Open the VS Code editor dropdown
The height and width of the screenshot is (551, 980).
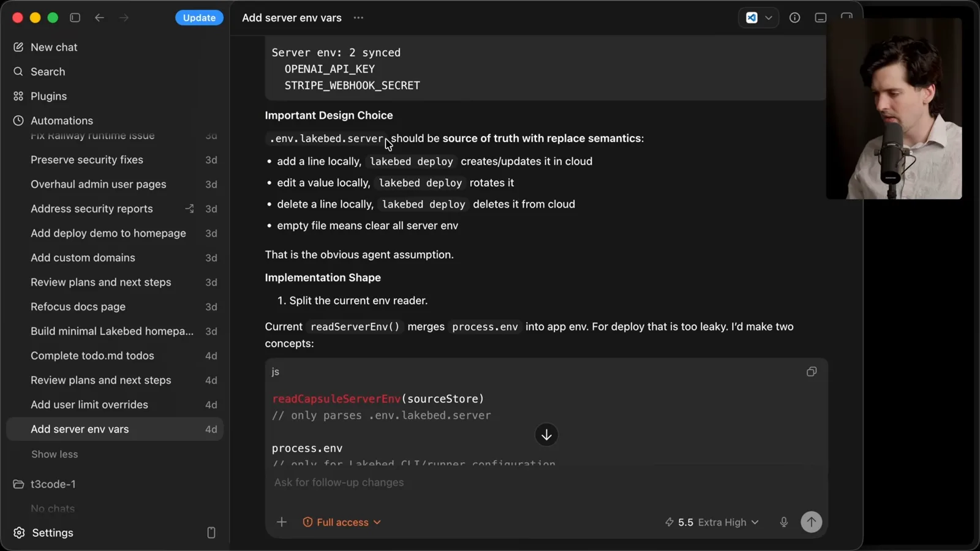tap(758, 18)
